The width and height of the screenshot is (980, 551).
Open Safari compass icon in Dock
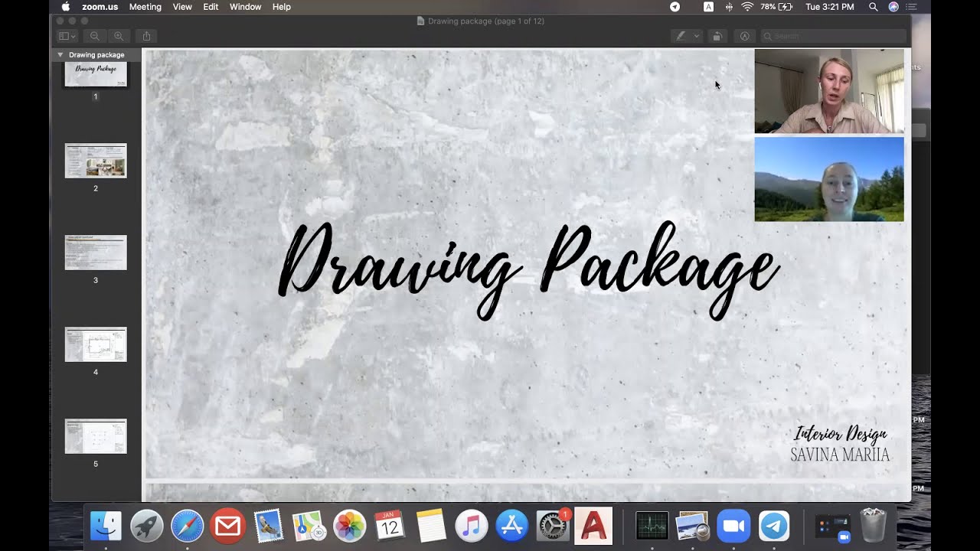(x=187, y=526)
